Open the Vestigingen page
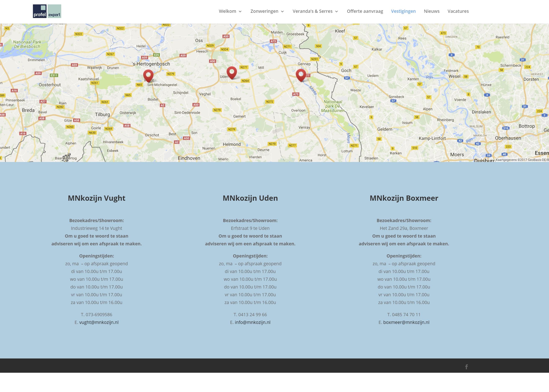Image resolution: width=549 pixels, height=392 pixels. [x=403, y=11]
